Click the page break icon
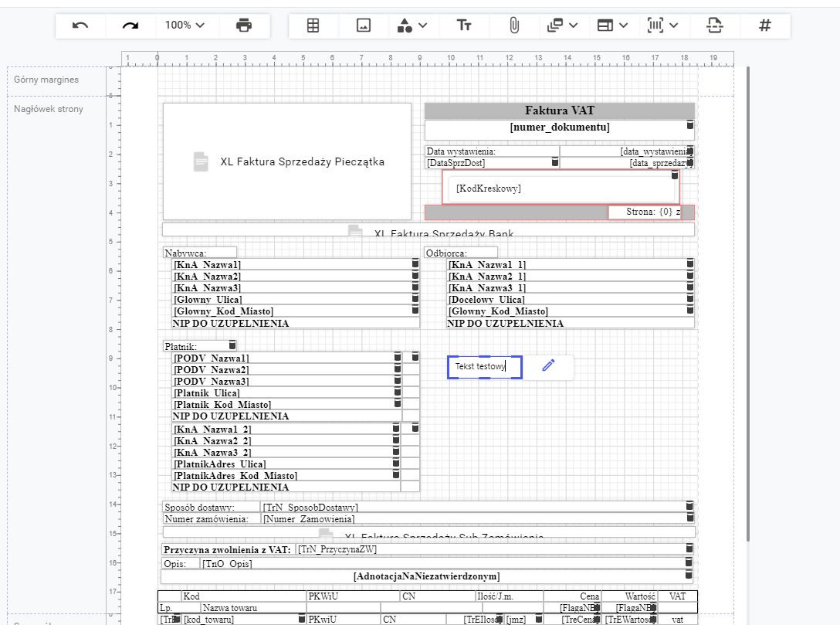The width and height of the screenshot is (840, 625). click(715, 25)
